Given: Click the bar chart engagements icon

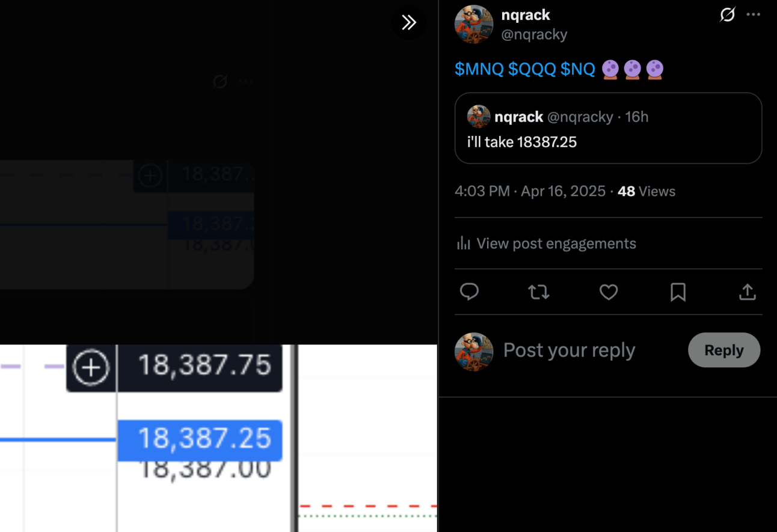Looking at the screenshot, I should [463, 243].
